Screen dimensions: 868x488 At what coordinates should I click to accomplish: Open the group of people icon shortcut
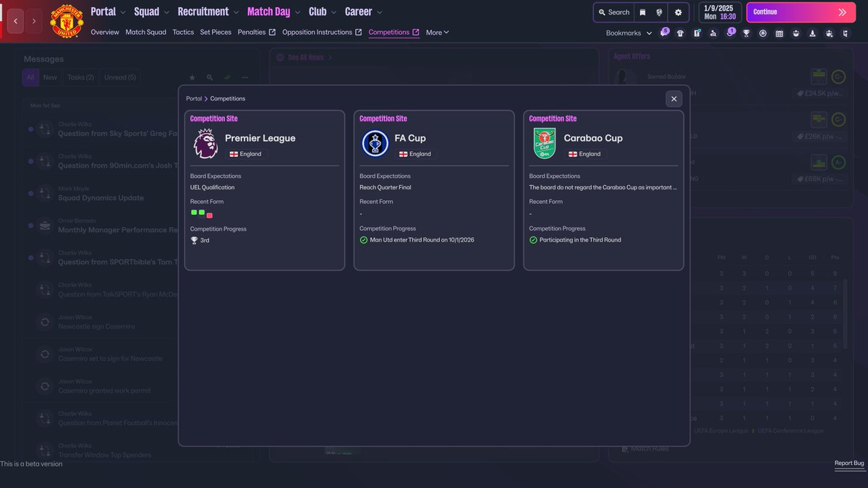click(796, 33)
